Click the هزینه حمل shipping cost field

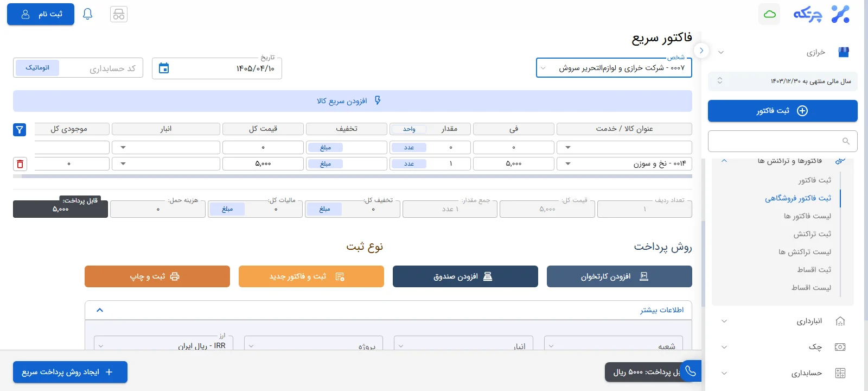[x=158, y=209]
